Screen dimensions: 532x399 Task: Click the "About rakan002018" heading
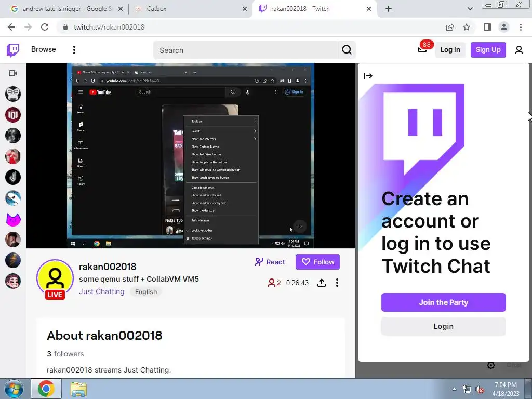[x=104, y=336]
